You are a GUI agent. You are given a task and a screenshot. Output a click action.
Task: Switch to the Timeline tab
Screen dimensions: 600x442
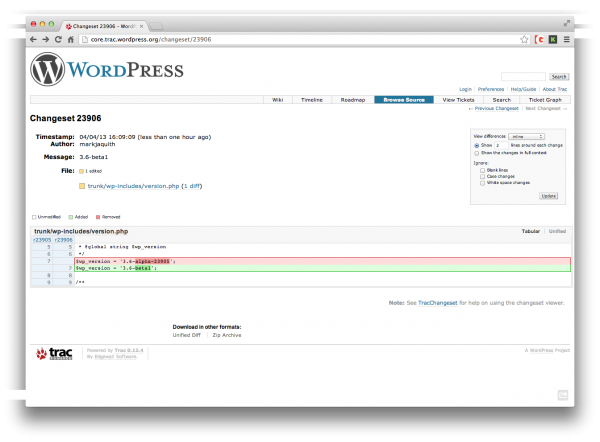pyautogui.click(x=312, y=100)
